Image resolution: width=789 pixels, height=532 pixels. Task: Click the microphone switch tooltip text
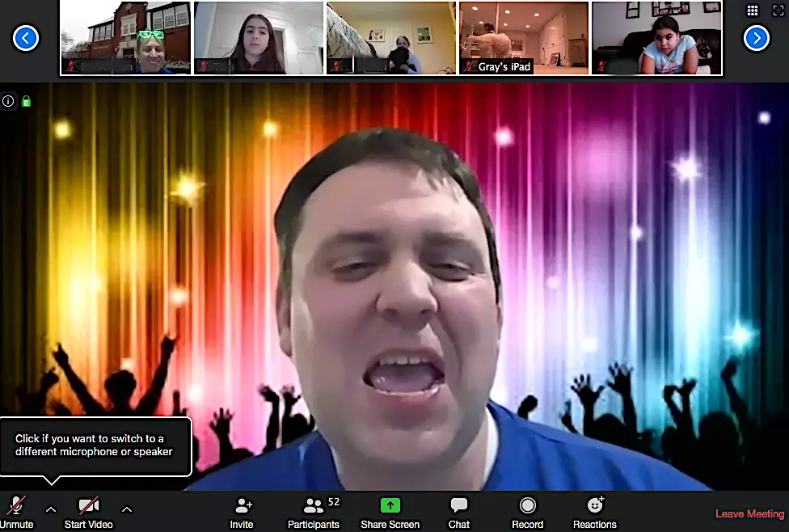(x=94, y=445)
